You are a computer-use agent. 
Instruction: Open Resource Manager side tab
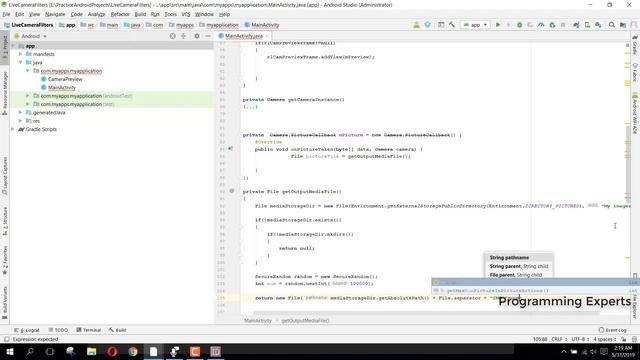point(4,93)
